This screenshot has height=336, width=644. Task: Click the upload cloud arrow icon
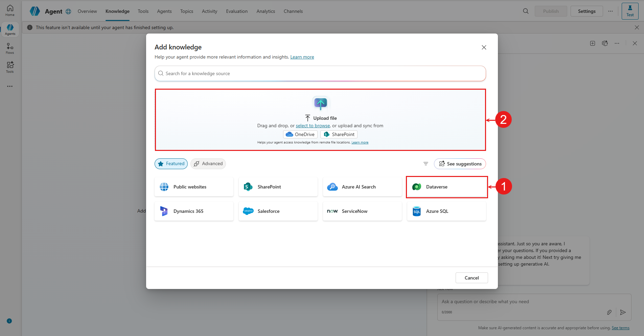[321, 103]
